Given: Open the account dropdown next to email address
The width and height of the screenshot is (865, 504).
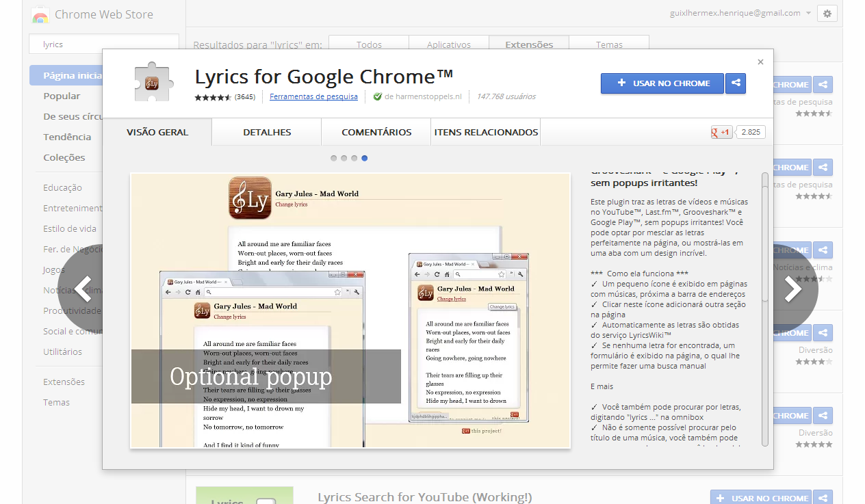Looking at the screenshot, I should 808,13.
